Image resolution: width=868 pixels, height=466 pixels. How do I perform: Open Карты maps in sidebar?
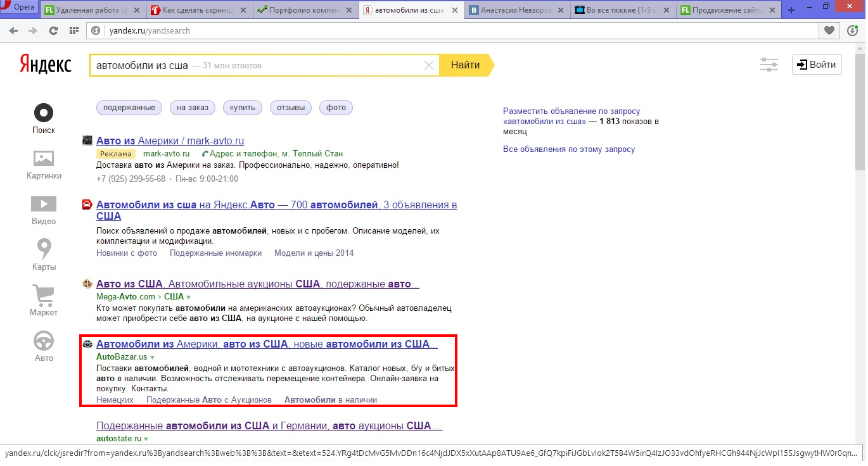tap(44, 256)
